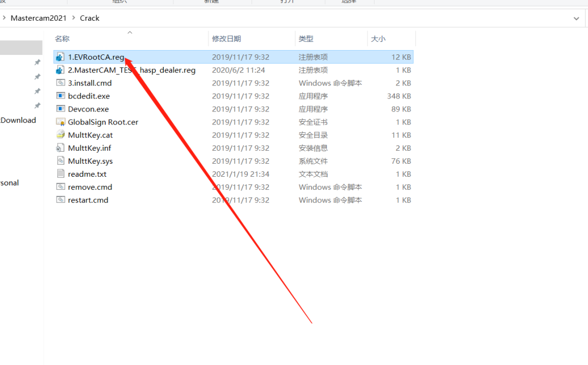Viewport: 588px width, 365px height.
Task: Click the MulttKey.cat catalog icon
Action: pyautogui.click(x=60, y=135)
